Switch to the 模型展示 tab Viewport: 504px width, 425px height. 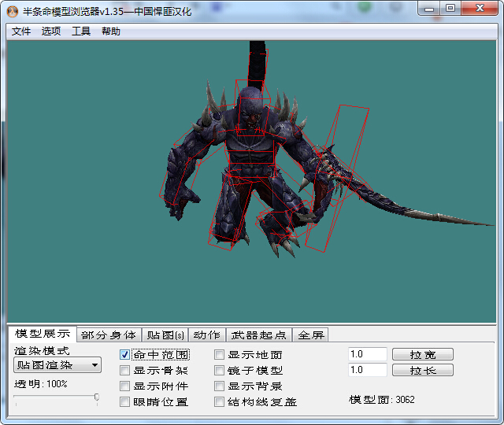point(43,334)
